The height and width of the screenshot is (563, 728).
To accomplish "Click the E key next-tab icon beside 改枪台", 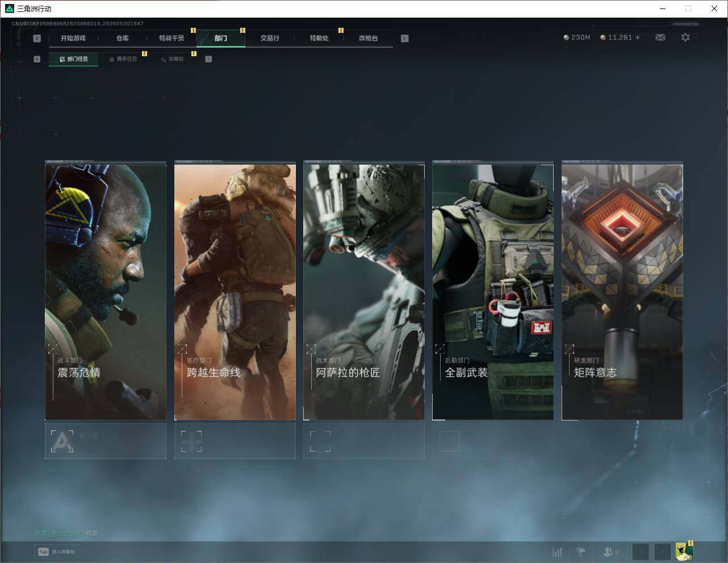I will tap(404, 39).
